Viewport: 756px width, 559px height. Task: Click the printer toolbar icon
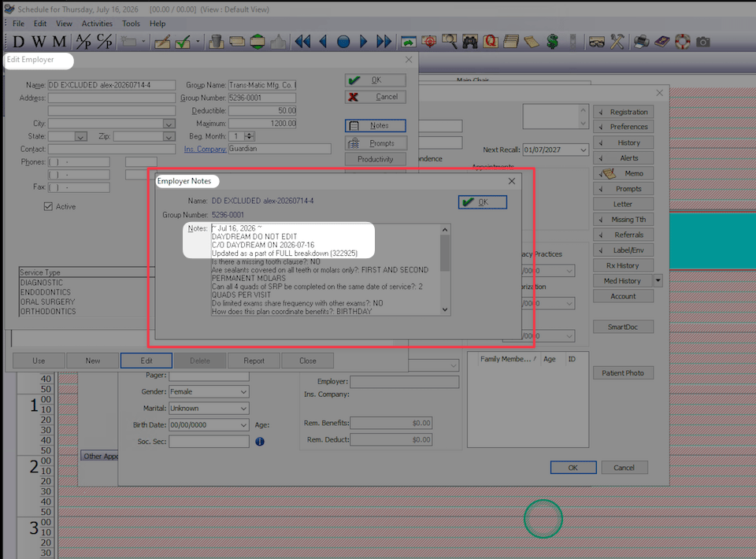tap(641, 42)
